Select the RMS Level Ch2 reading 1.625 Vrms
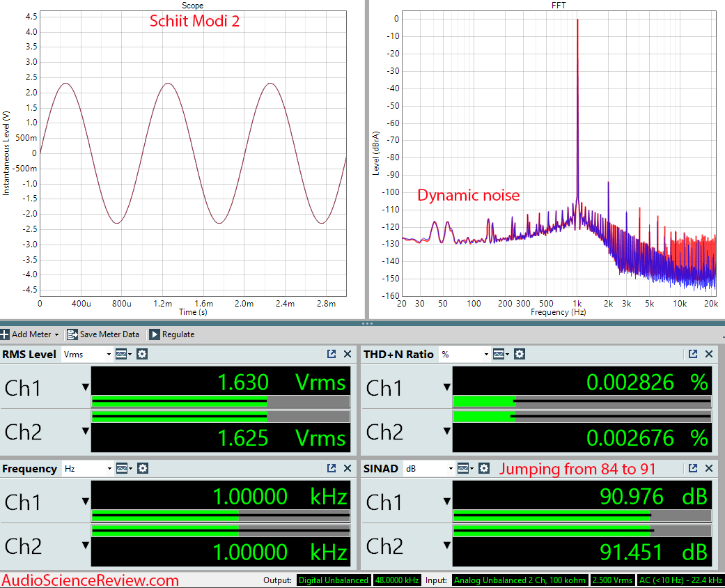The width and height of the screenshot is (725, 588). tap(281, 438)
